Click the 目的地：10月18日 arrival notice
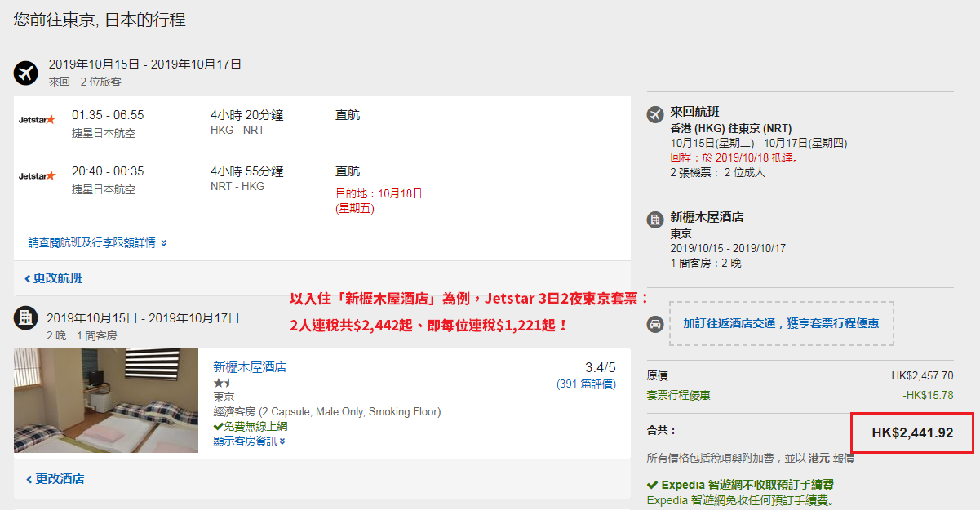The height and width of the screenshot is (510, 980). pos(379,201)
